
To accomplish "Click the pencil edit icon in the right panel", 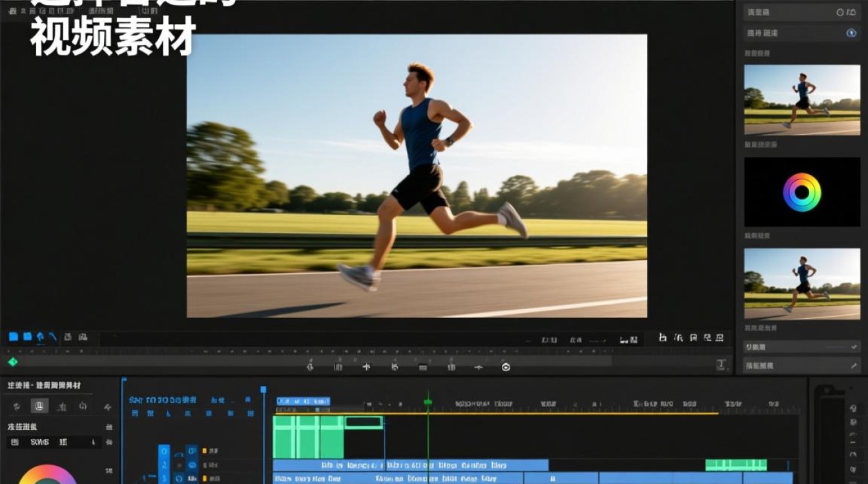I will tap(854, 365).
